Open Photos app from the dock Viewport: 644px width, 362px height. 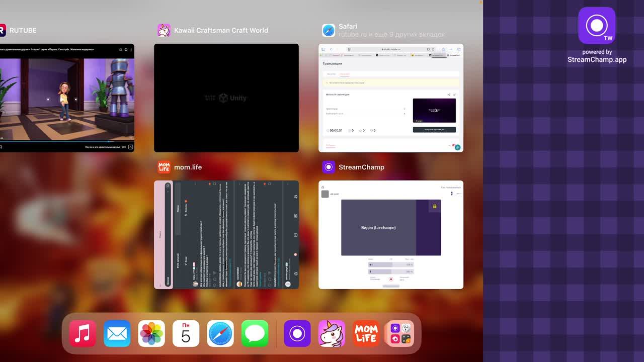point(151,333)
